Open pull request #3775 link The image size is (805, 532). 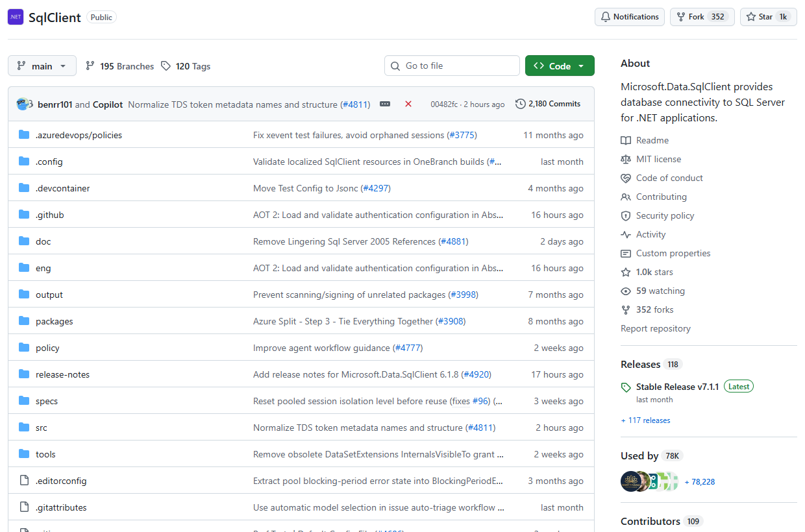click(x=462, y=135)
